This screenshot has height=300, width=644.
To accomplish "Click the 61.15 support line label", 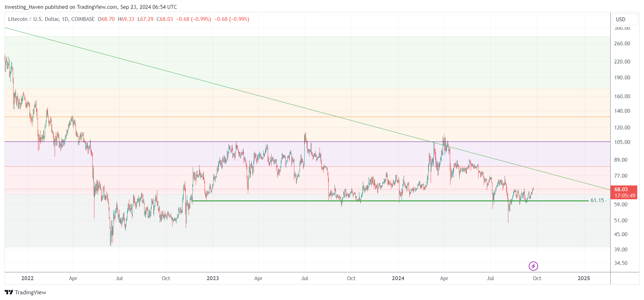I will click(597, 200).
